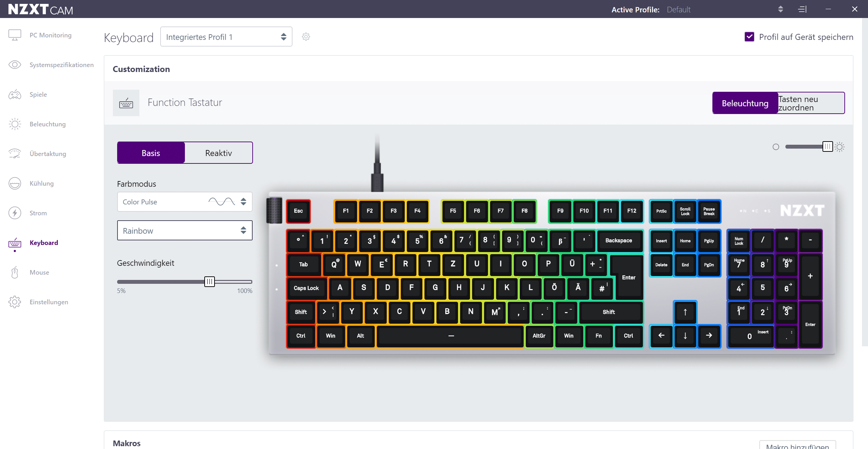The width and height of the screenshot is (868, 449).
Task: Open profile settings gear next to dropdown
Action: click(x=306, y=37)
